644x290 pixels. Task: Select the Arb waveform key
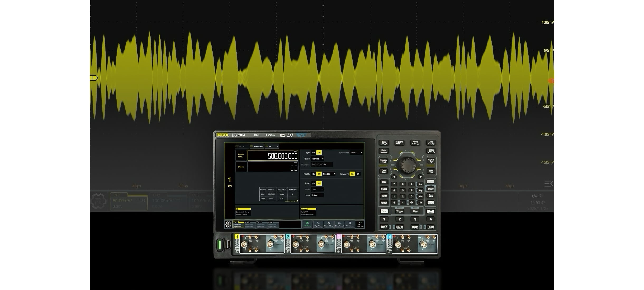(431, 143)
